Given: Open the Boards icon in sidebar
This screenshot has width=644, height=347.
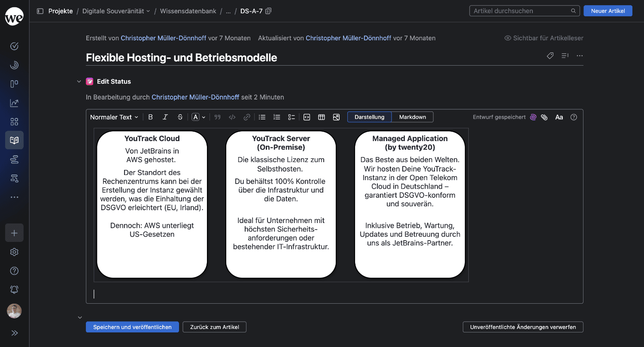Looking at the screenshot, I should tap(14, 84).
